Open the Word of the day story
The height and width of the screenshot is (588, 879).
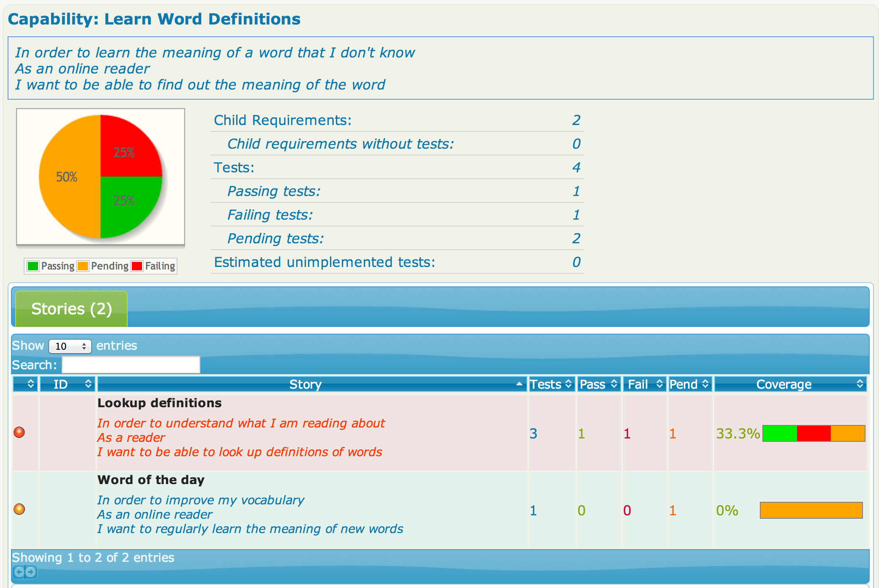pos(151,480)
